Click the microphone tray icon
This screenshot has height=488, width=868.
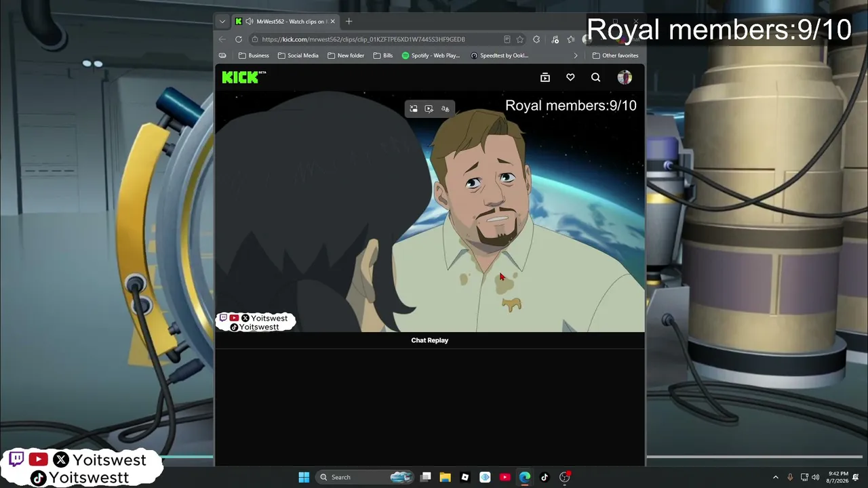click(790, 477)
